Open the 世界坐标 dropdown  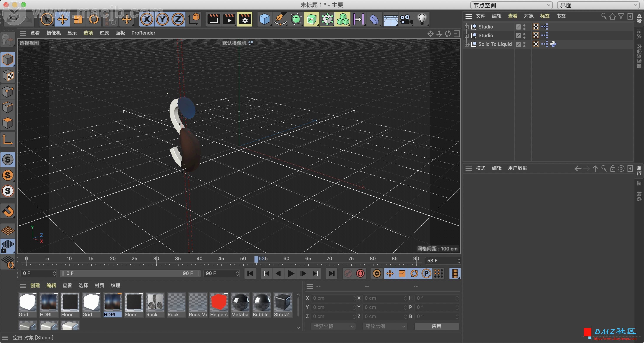[x=333, y=326]
